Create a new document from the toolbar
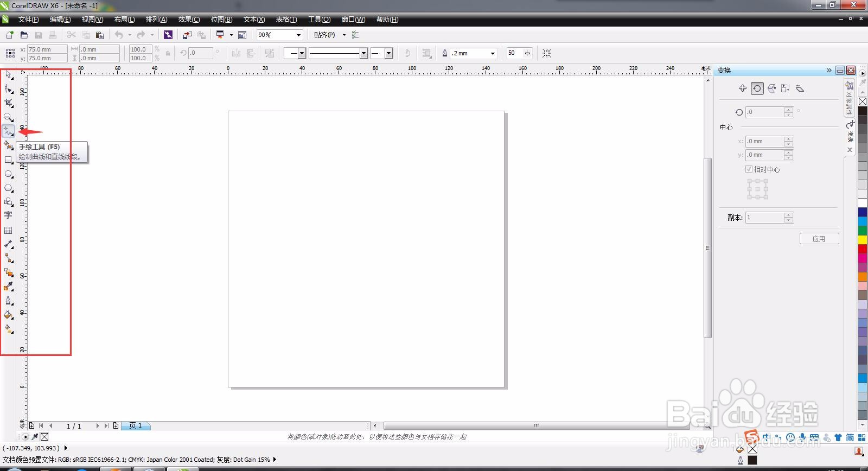Viewport: 868px width, 471px height. [x=9, y=35]
